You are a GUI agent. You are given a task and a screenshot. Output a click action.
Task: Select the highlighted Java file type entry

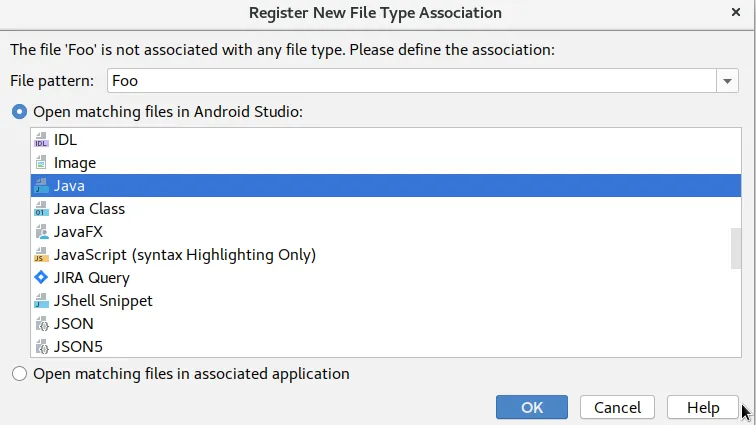[x=70, y=186]
